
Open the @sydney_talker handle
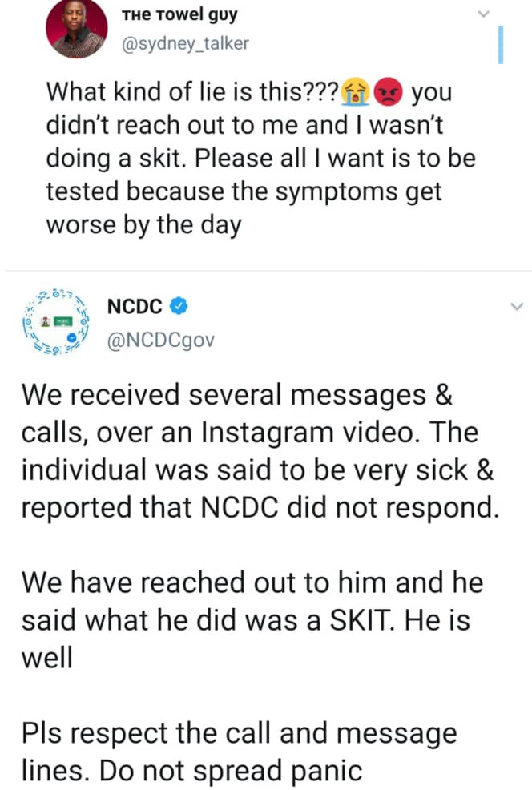point(185,44)
